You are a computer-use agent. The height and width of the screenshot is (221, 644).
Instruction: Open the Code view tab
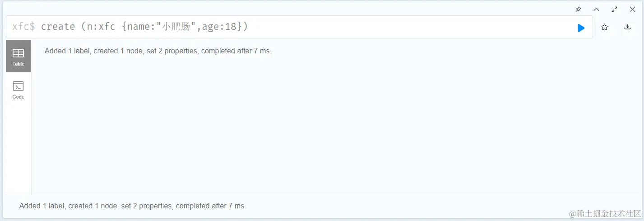19,90
